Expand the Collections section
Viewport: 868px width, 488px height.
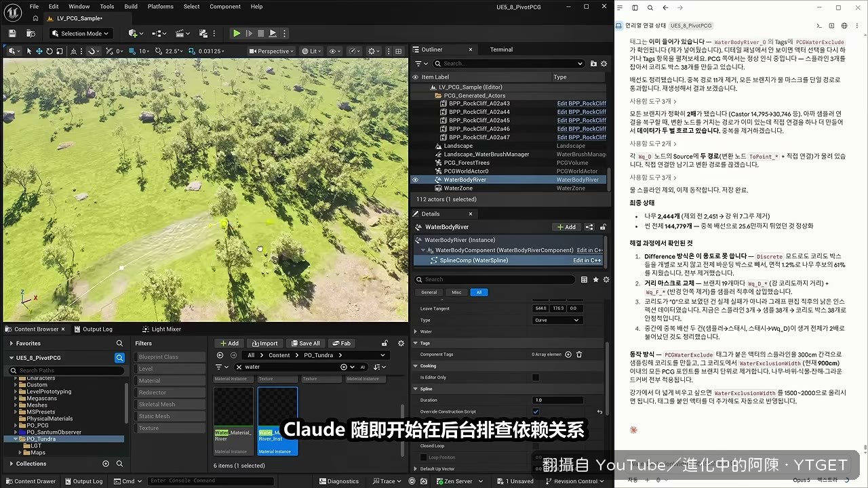[11, 464]
